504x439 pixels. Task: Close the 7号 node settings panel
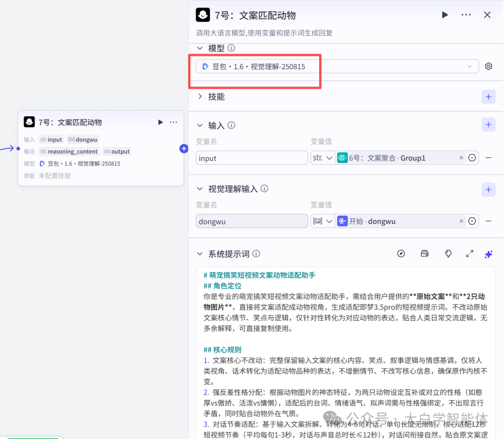[x=487, y=15]
